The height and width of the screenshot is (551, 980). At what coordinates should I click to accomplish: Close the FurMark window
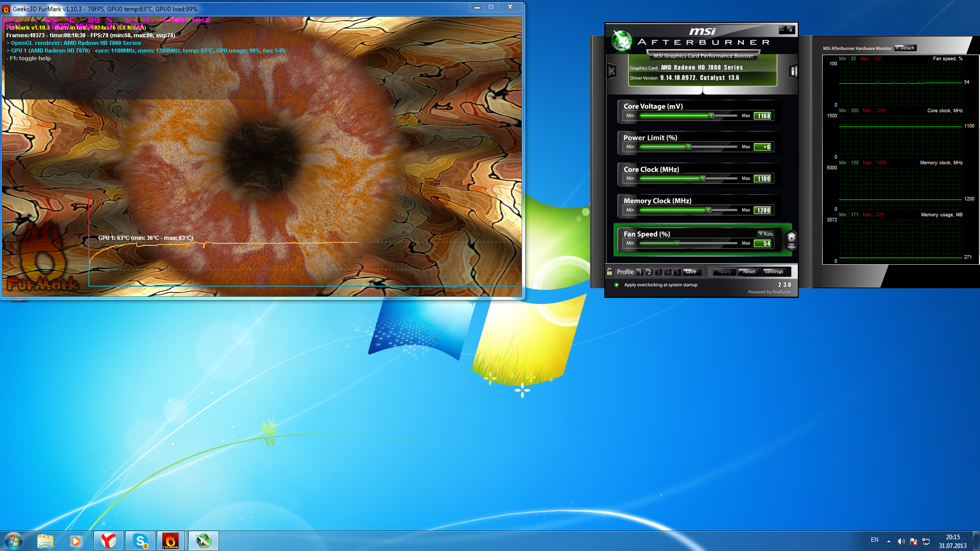click(x=510, y=7)
